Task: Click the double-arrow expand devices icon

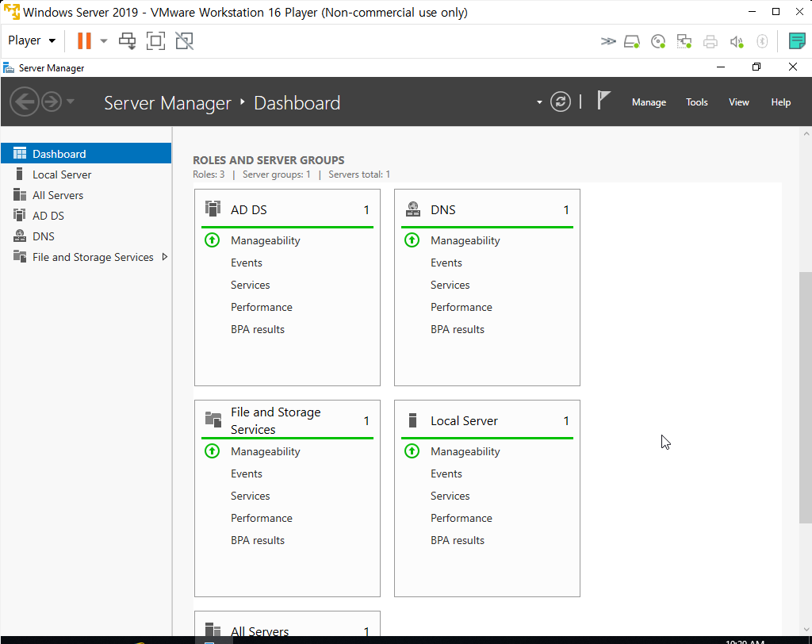Action: coord(608,41)
